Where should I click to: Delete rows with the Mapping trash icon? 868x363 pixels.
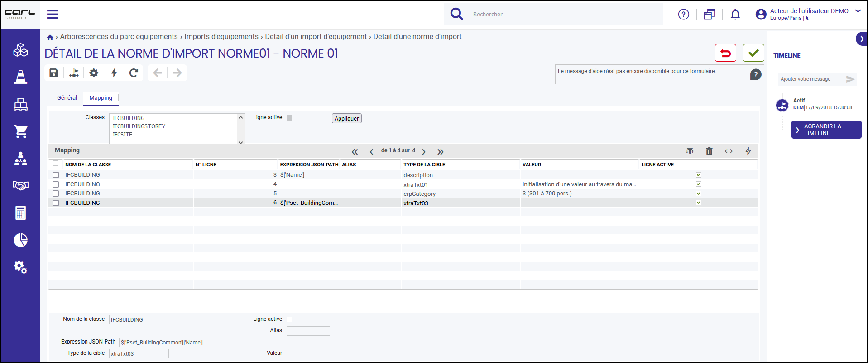[x=709, y=151]
